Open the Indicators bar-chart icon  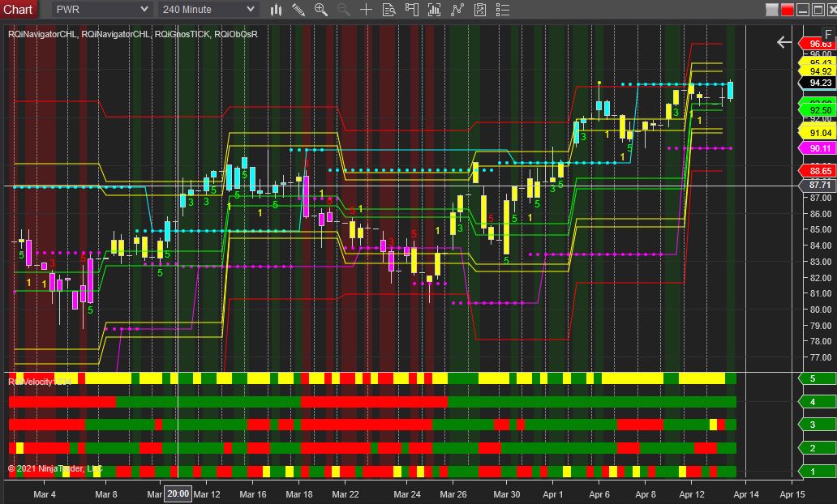pos(436,10)
